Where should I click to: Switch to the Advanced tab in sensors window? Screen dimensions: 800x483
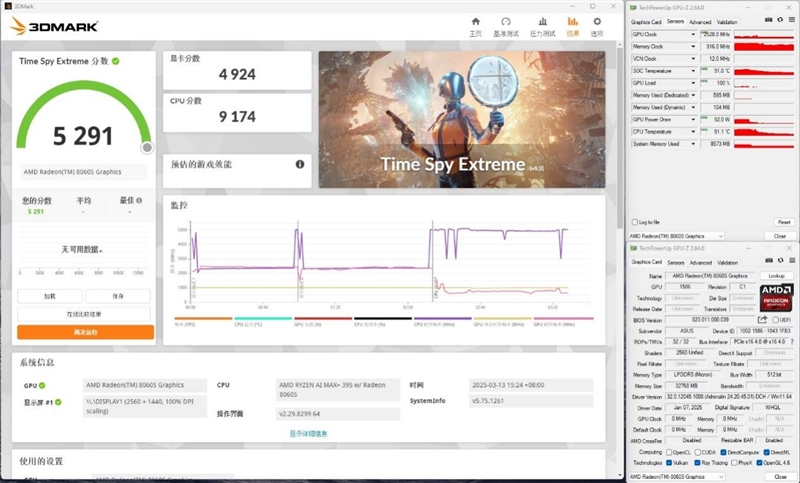(x=699, y=21)
